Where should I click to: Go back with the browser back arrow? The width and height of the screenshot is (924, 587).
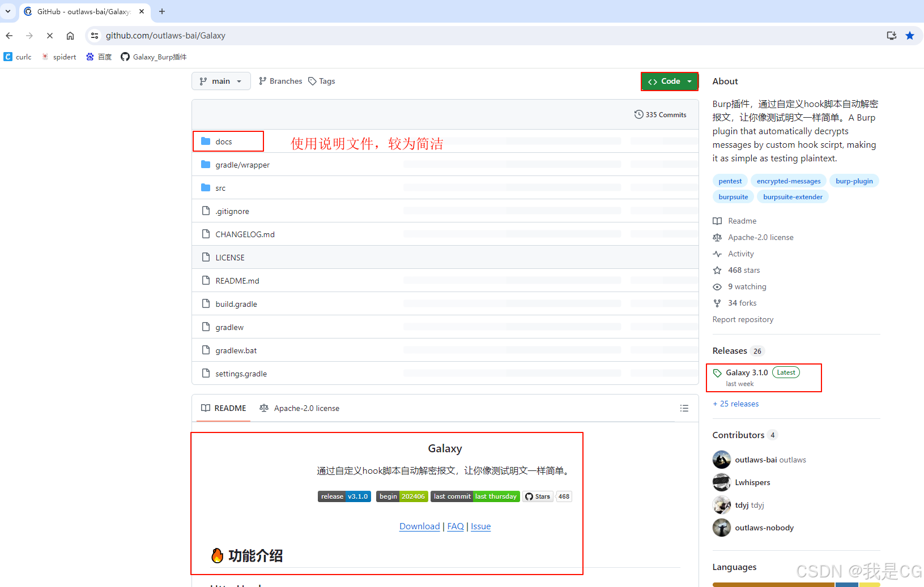pyautogui.click(x=9, y=36)
